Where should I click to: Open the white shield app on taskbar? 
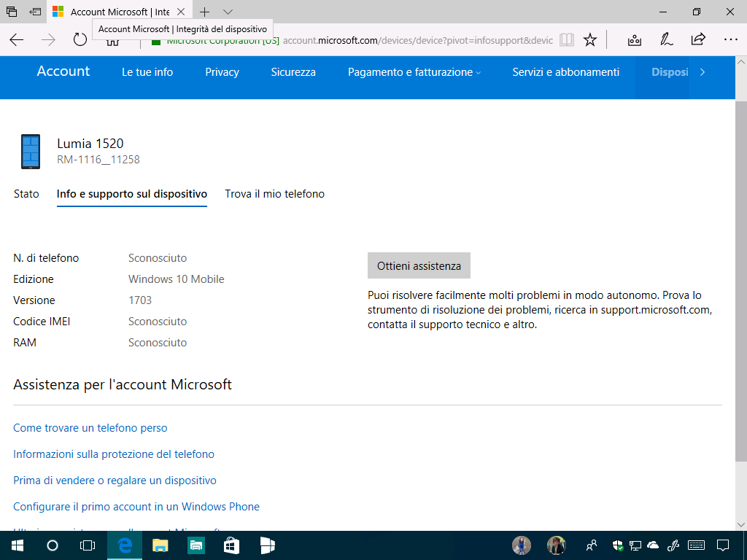pyautogui.click(x=267, y=545)
